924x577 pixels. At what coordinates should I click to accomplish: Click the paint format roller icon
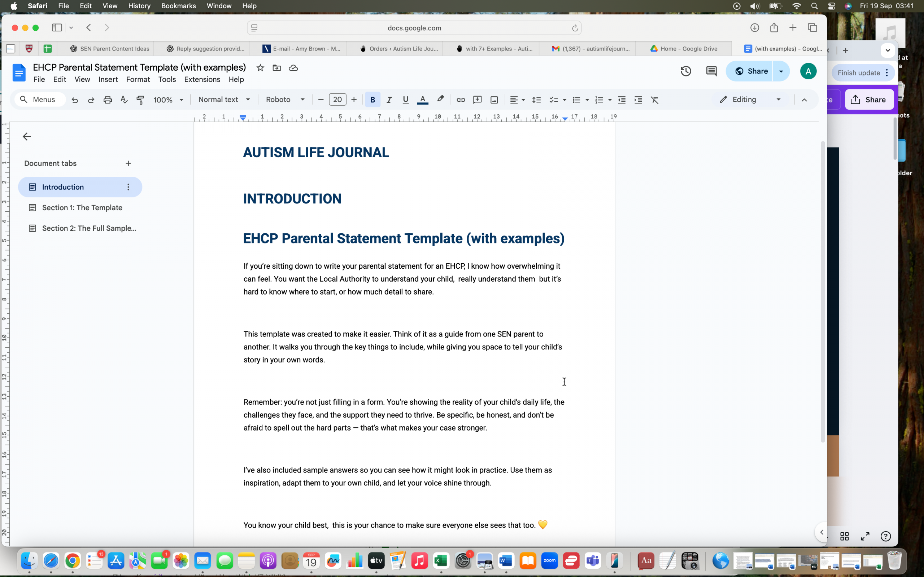pos(140,100)
